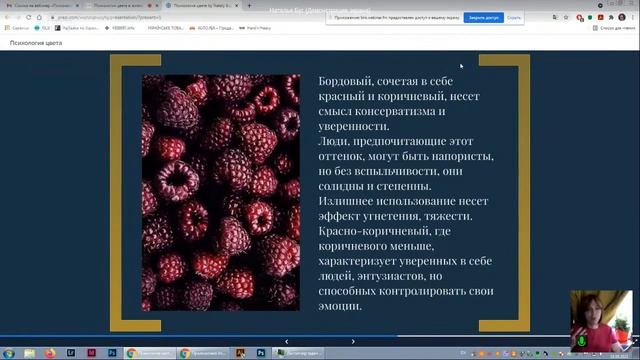Open the extensions puzzle icon
This screenshot has height=360, width=640.
tap(611, 18)
